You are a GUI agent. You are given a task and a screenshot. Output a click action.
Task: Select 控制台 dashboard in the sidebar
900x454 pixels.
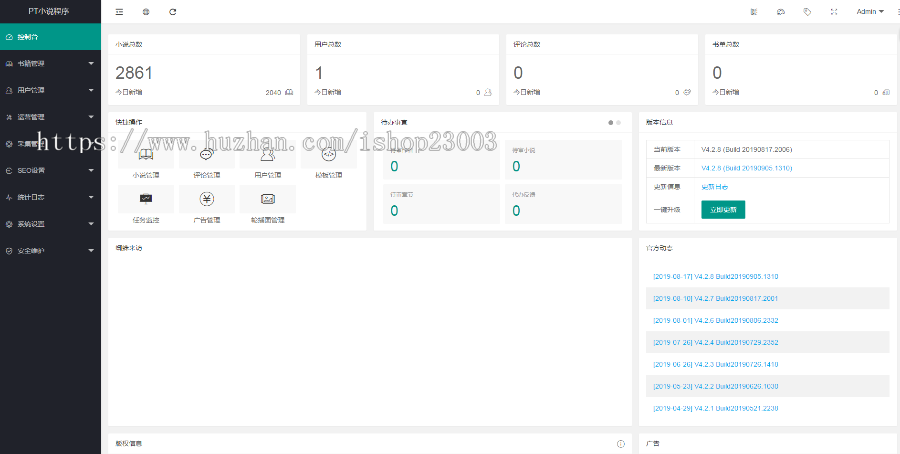pyautogui.click(x=51, y=37)
